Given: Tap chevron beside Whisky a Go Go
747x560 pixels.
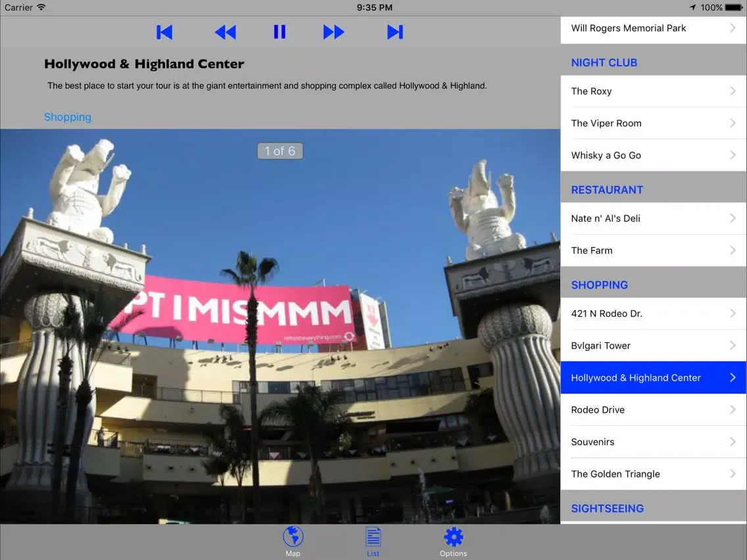Looking at the screenshot, I should click(x=733, y=154).
